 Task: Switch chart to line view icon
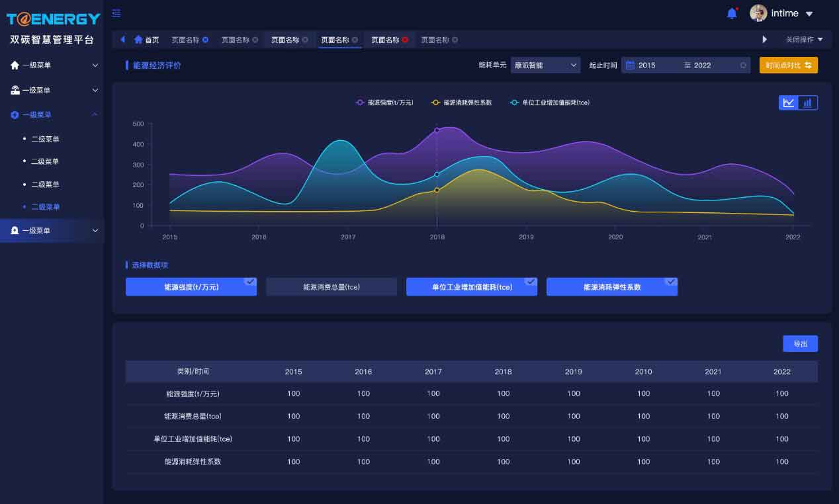pyautogui.click(x=789, y=103)
